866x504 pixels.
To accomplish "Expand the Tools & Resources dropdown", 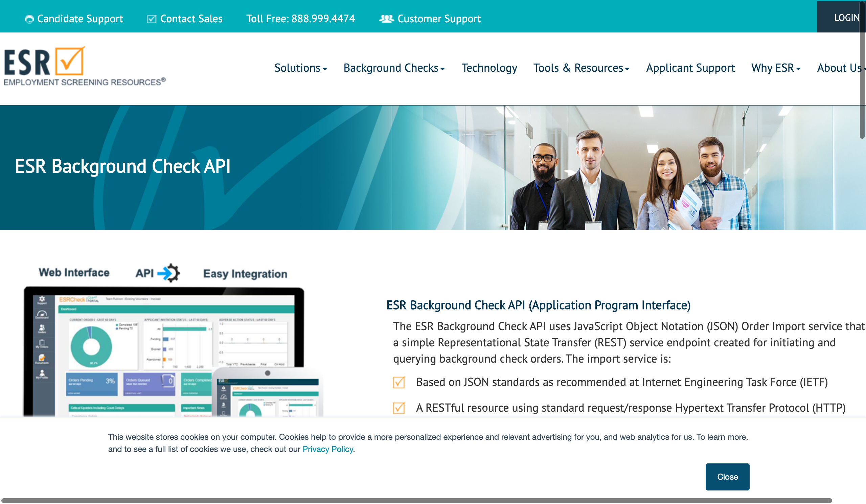I will click(582, 68).
